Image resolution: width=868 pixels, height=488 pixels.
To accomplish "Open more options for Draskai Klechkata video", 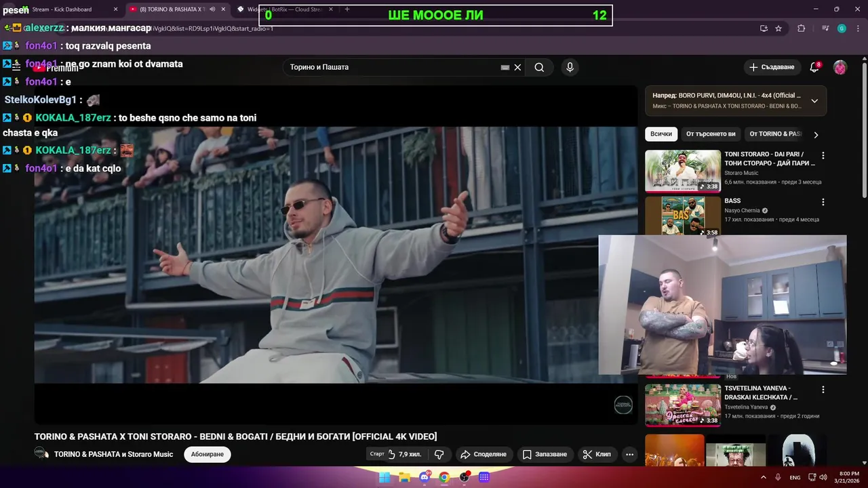I will pyautogui.click(x=823, y=390).
